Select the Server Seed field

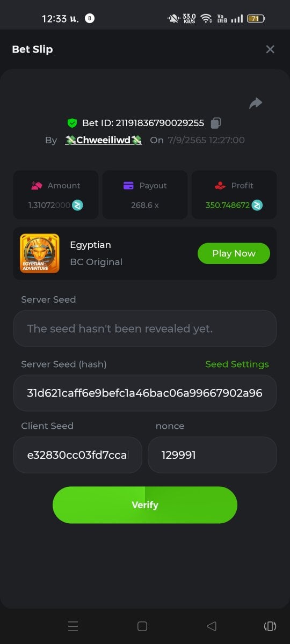(145, 328)
